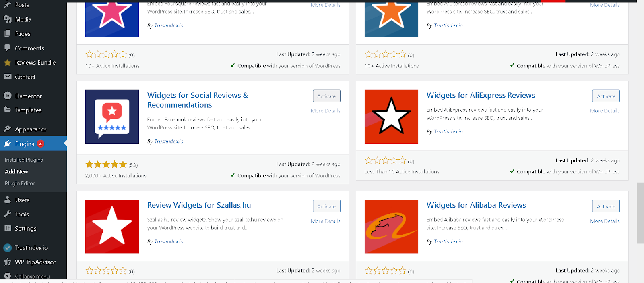
Task: Click the page vertical scrollbar thumb
Action: (640, 213)
